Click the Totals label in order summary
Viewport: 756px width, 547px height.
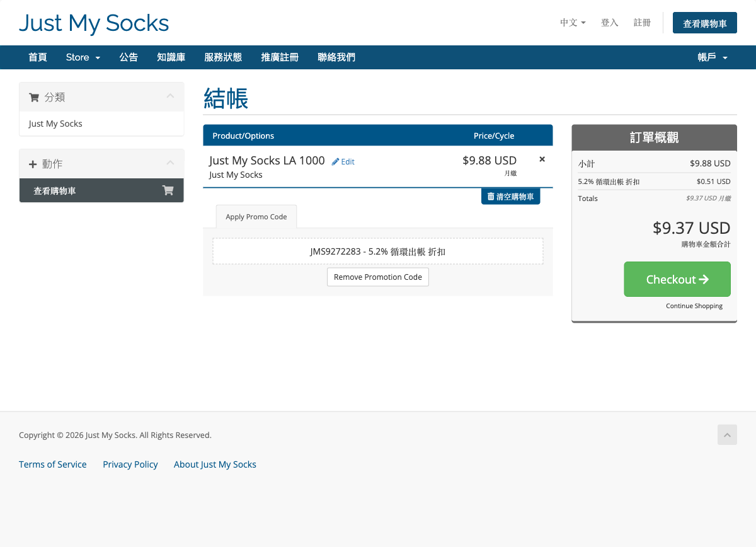(x=588, y=199)
